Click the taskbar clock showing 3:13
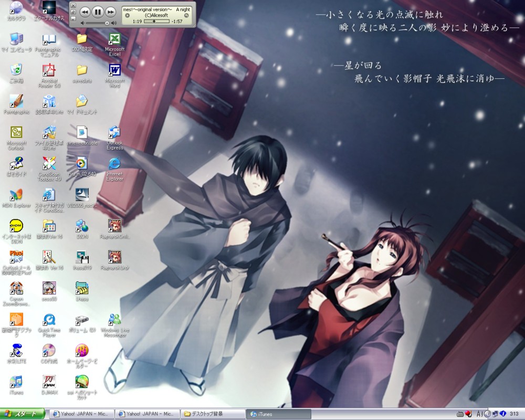525x420 pixels. 514,414
